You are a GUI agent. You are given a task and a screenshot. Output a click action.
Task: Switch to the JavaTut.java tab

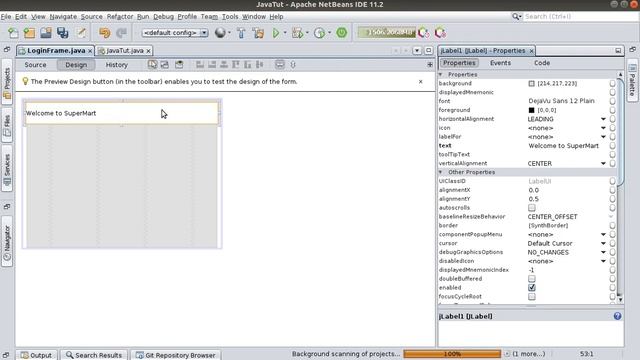[124, 51]
